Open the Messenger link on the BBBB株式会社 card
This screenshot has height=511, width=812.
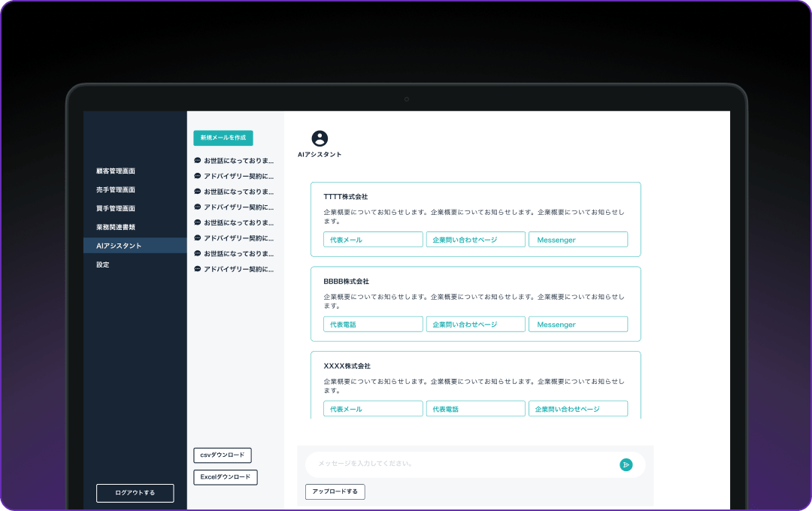(577, 324)
